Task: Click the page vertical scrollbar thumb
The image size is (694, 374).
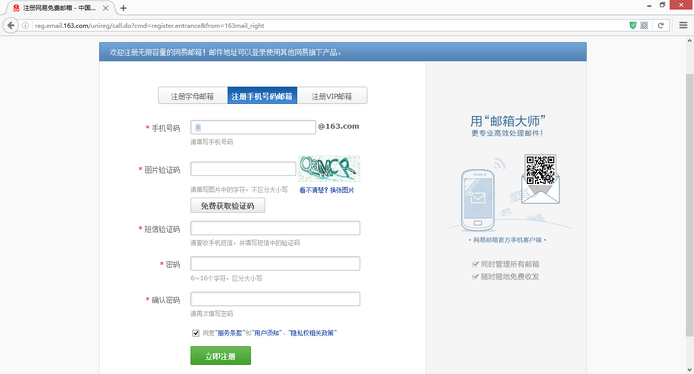Action: tap(689, 205)
